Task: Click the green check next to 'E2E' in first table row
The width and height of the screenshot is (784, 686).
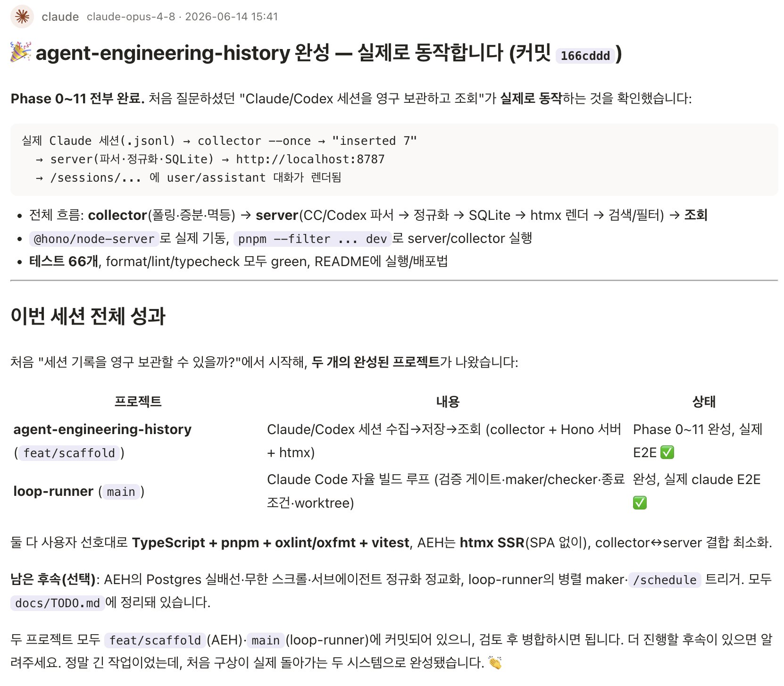Action: (667, 452)
